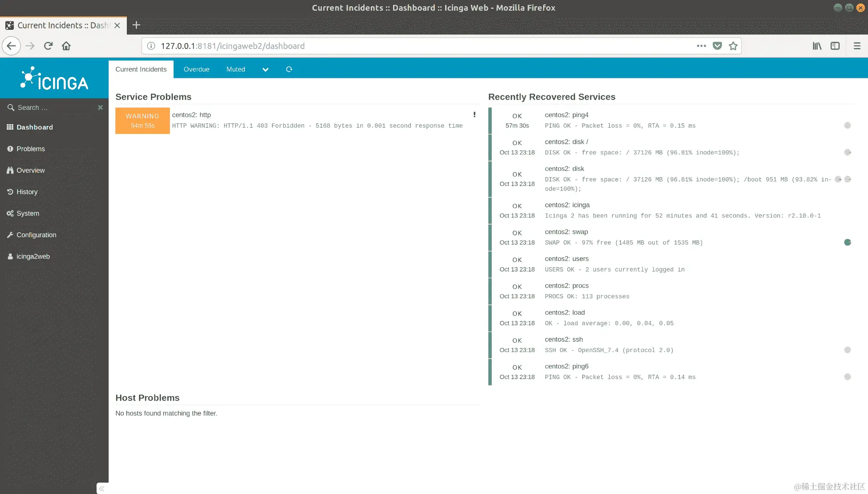Open the Problems sidebar section
This screenshot has height=494, width=868.
tap(30, 149)
